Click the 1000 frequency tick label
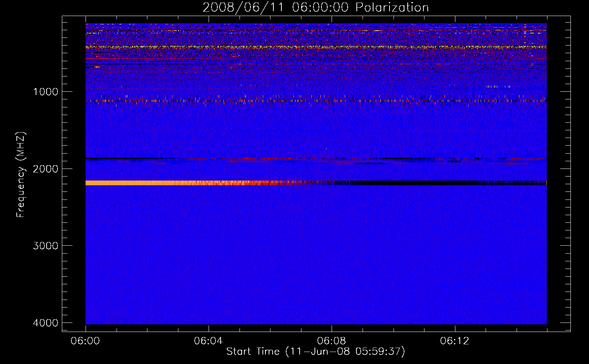This screenshot has height=364, width=589. (46, 92)
